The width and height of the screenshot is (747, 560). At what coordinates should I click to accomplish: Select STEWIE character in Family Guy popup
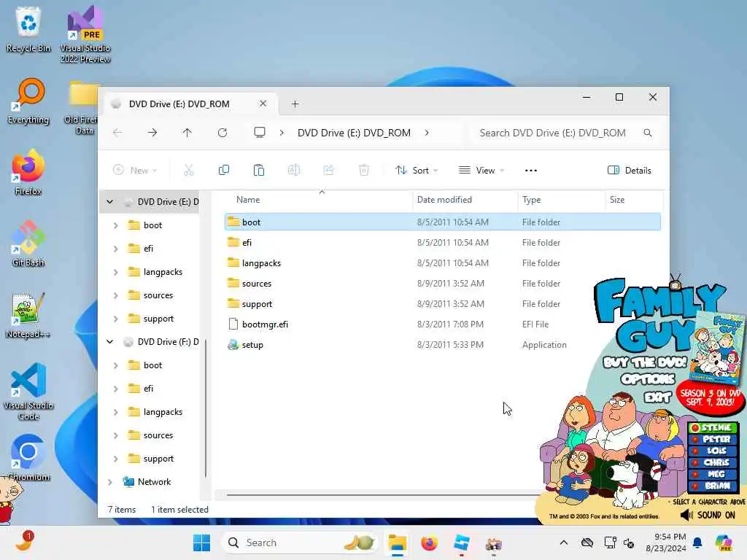(x=713, y=427)
